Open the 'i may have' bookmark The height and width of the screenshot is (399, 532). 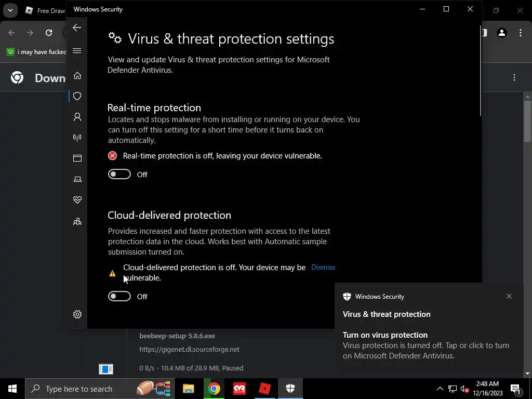click(x=36, y=52)
